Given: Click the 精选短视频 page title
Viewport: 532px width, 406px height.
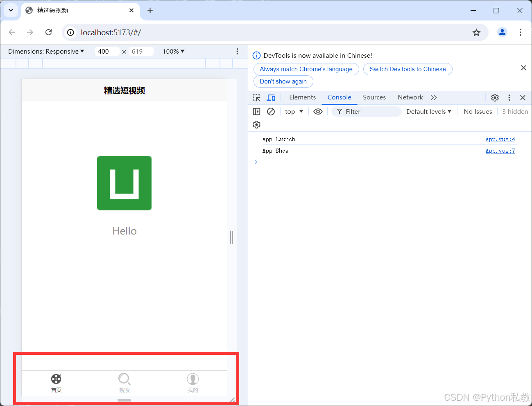Looking at the screenshot, I should tap(125, 90).
